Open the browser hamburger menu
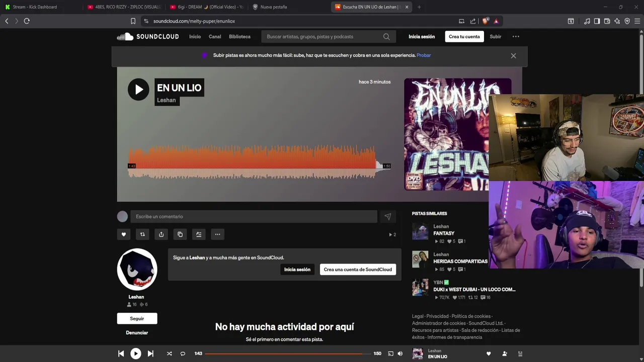 click(x=637, y=21)
